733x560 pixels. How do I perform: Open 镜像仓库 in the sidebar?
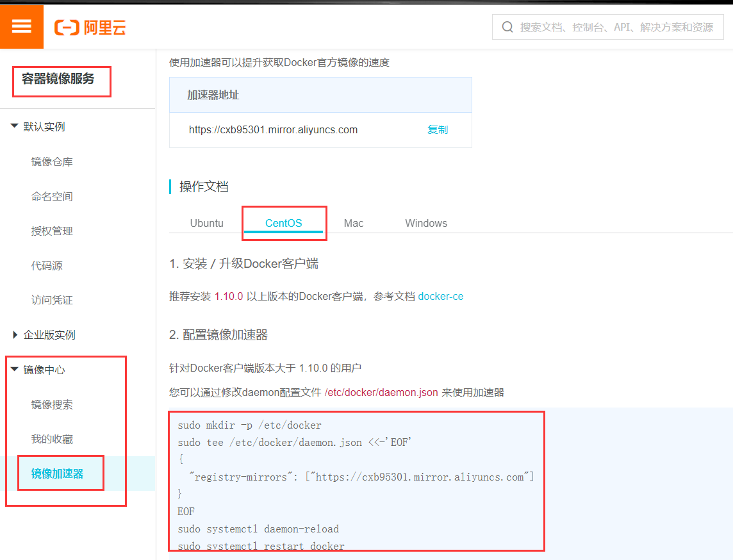52,161
